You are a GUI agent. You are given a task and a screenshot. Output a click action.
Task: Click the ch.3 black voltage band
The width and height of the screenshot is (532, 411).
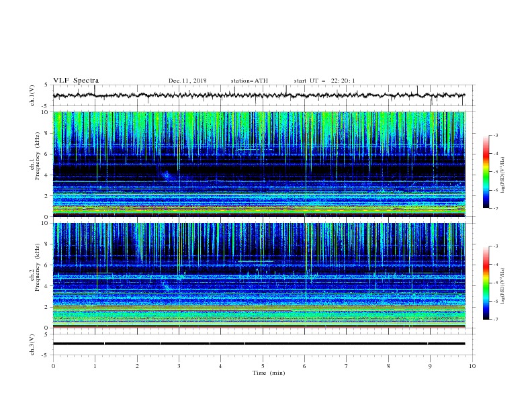[259, 344]
